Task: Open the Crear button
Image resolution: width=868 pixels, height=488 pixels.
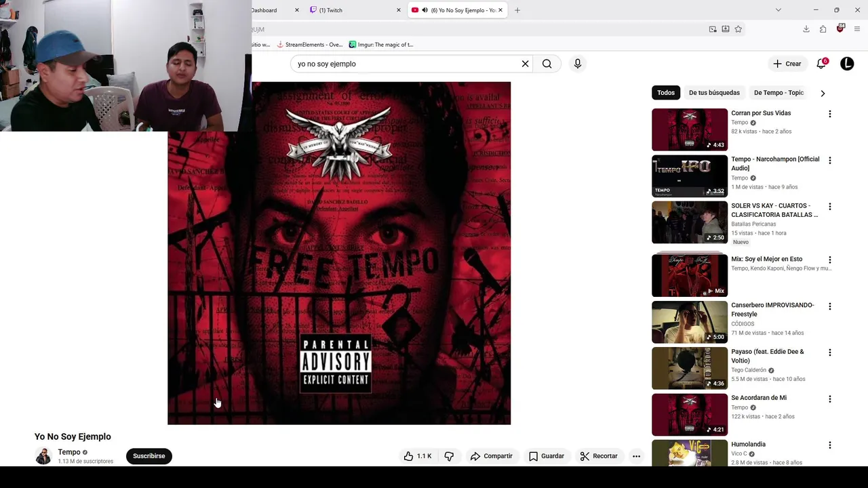Action: tap(787, 64)
